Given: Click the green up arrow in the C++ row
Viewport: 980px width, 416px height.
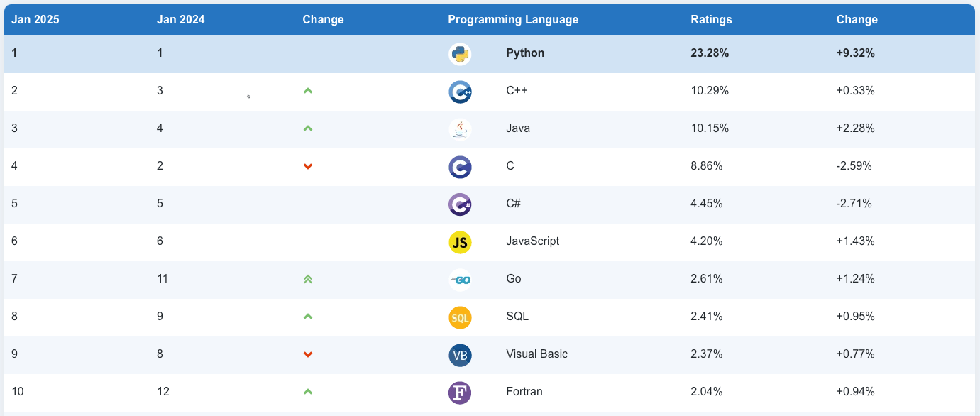Looking at the screenshot, I should tap(308, 91).
